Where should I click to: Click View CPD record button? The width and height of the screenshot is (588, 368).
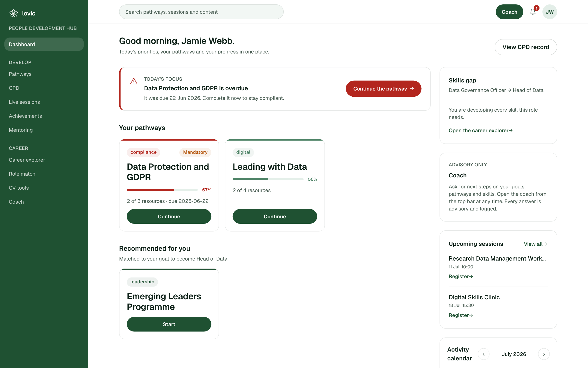[526, 47]
